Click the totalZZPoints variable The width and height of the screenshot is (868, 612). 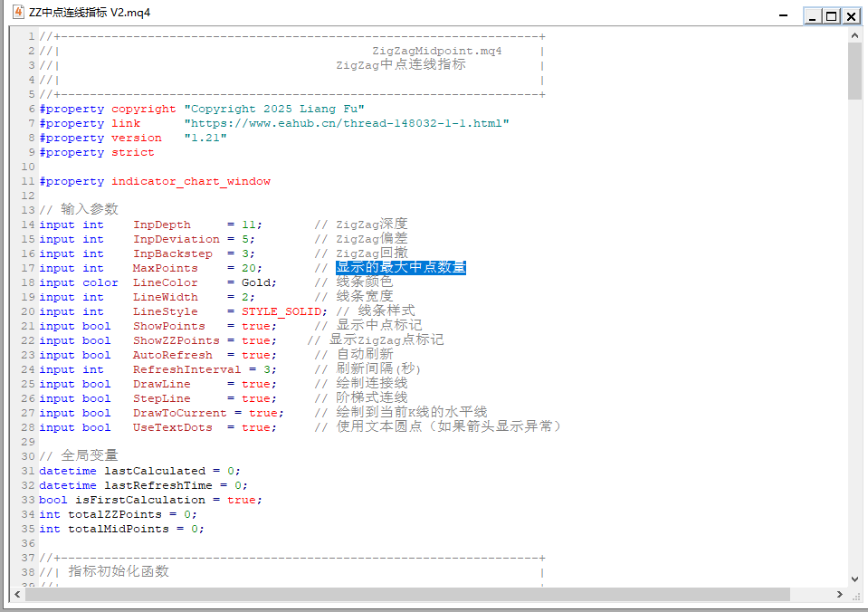[x=115, y=514]
